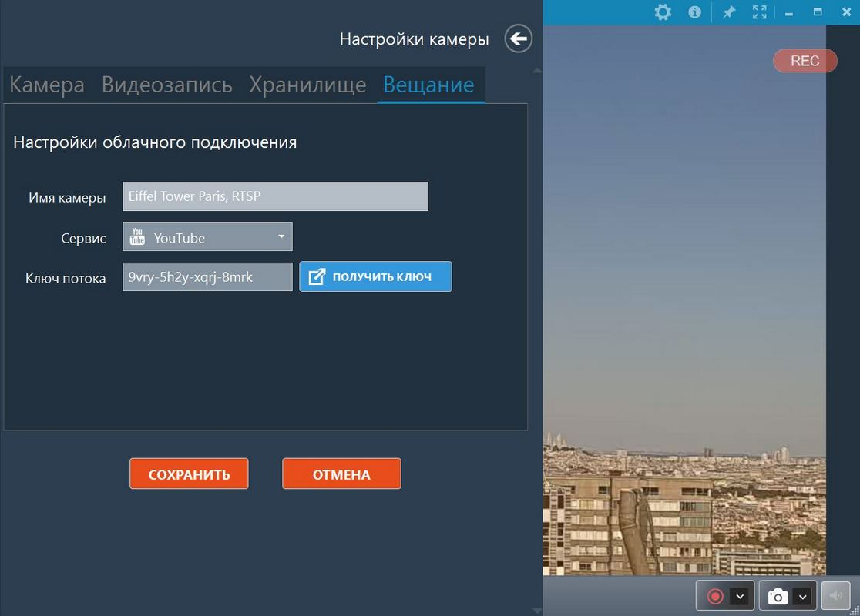Screen dimensions: 860x616
Task: Save settings with the СОХРАНИТЬ button
Action: coord(188,474)
